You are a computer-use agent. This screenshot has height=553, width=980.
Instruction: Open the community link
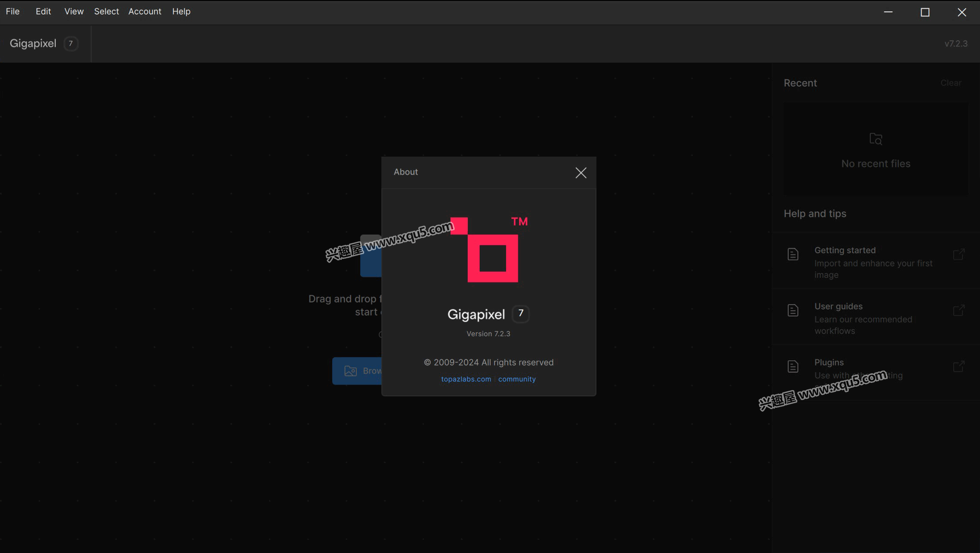[517, 379]
